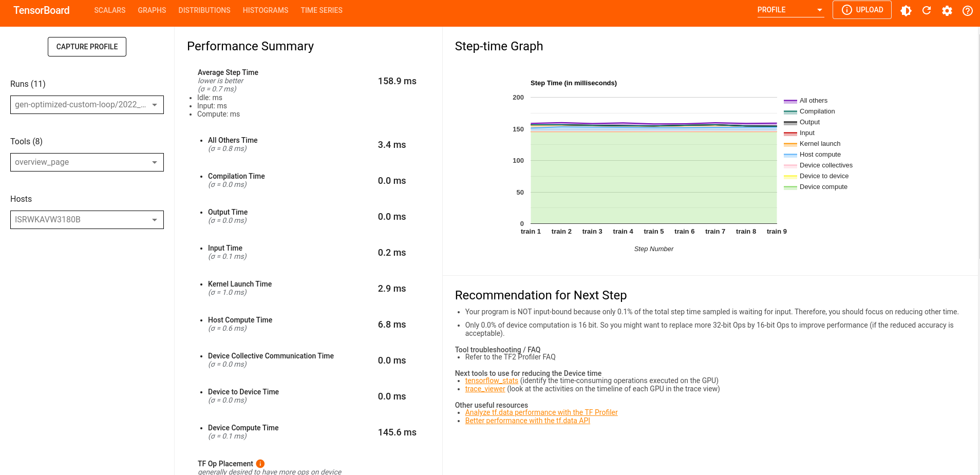Click the 3.4 ms all others value

pyautogui.click(x=392, y=145)
